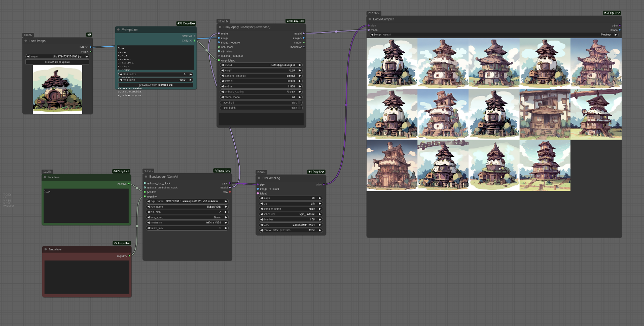This screenshot has height=326, width=644.
Task: Click the positive output port on Positive node
Action: tap(129, 184)
